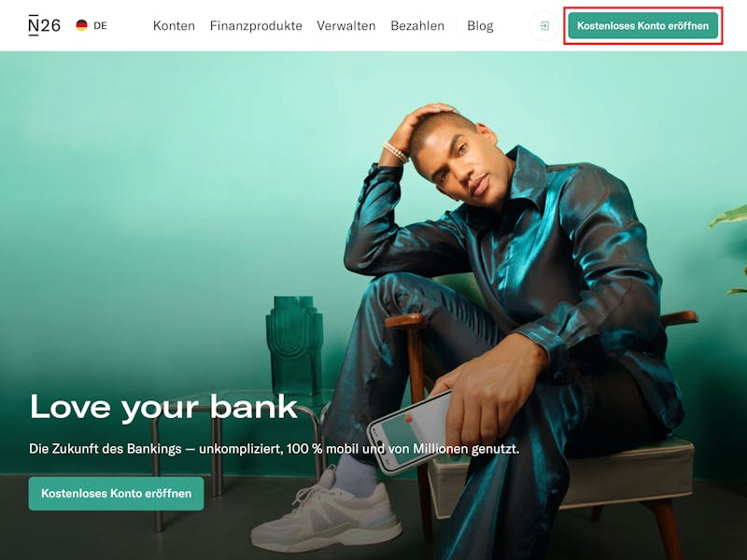Open the DE language selector

(92, 26)
